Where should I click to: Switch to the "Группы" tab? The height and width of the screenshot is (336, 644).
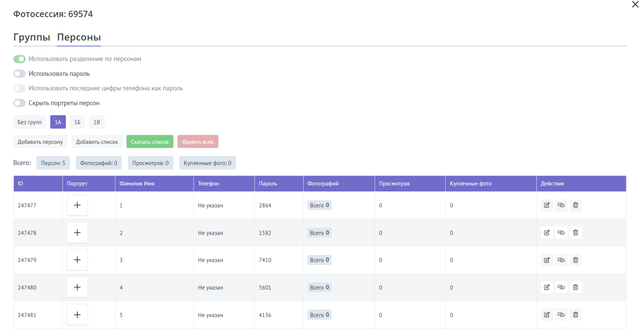click(x=31, y=37)
